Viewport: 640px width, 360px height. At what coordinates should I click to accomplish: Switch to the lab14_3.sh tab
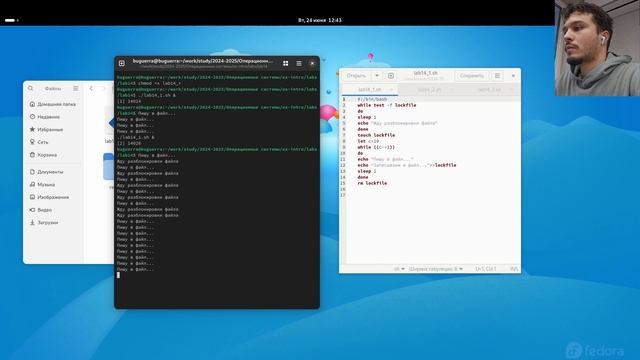point(489,89)
